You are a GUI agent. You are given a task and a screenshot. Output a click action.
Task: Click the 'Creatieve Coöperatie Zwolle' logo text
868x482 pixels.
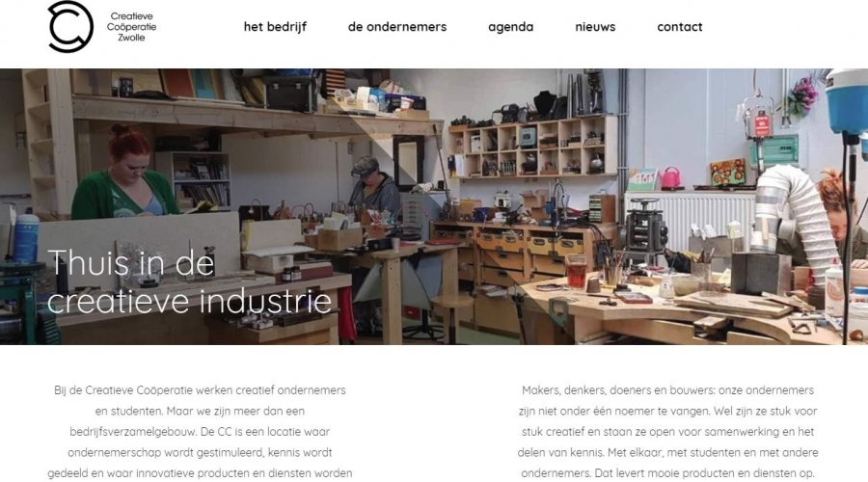coord(132,27)
